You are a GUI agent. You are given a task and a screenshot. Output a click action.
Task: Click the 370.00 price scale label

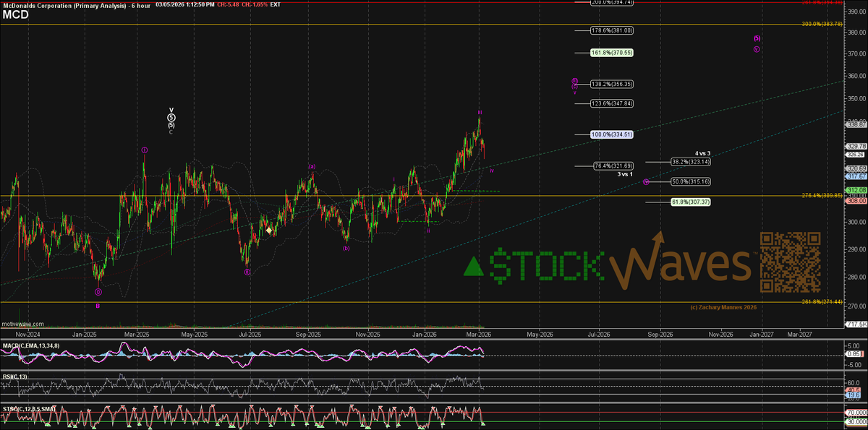click(856, 54)
